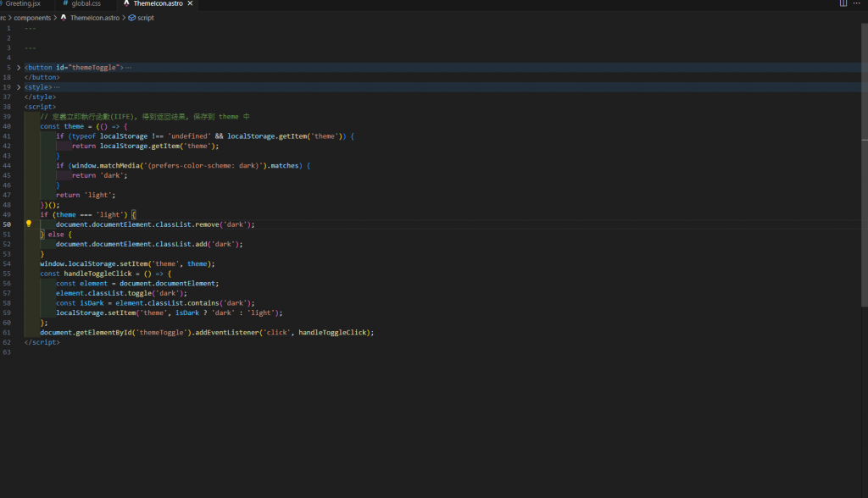Click 'const element = document.documentElement' line
The image size is (868, 498).
click(x=137, y=284)
